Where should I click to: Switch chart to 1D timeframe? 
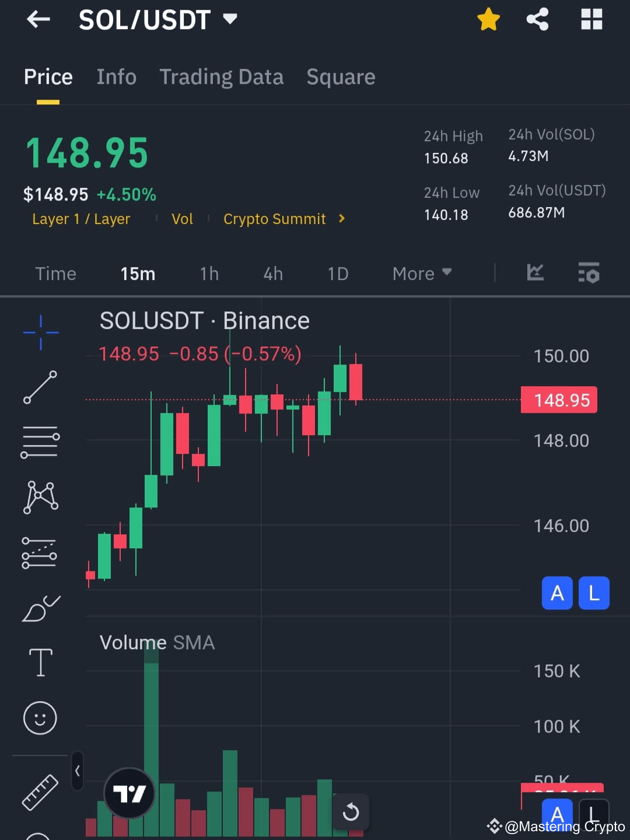pyautogui.click(x=338, y=273)
